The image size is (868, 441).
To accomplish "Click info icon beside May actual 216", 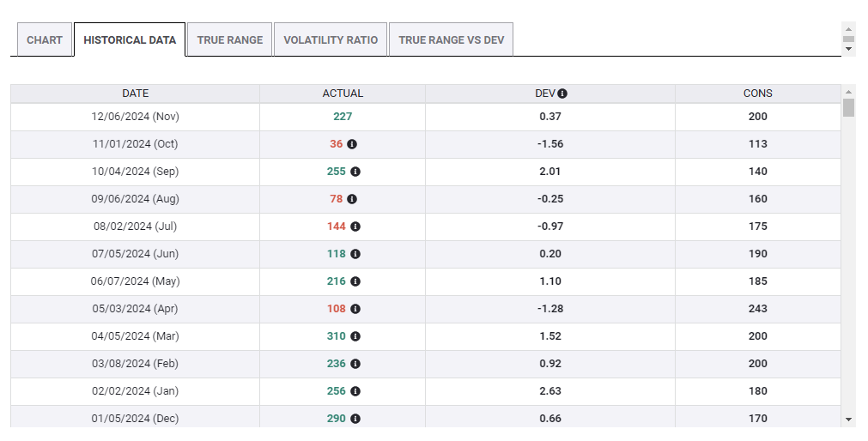I will pyautogui.click(x=355, y=281).
